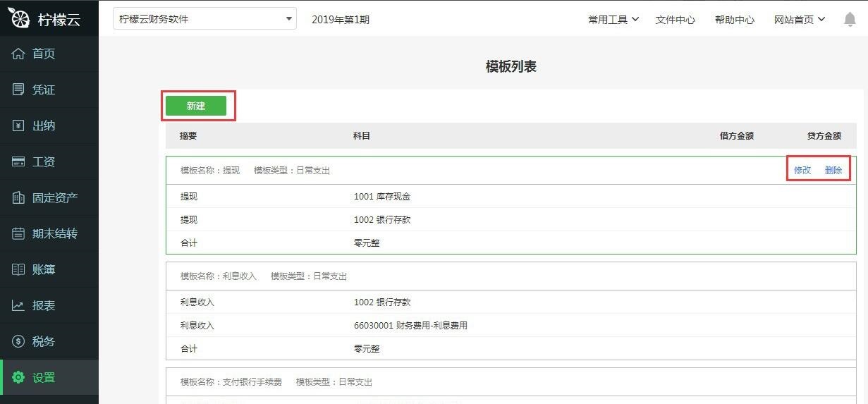Click the green 新建 button
The height and width of the screenshot is (404, 868).
pos(196,106)
